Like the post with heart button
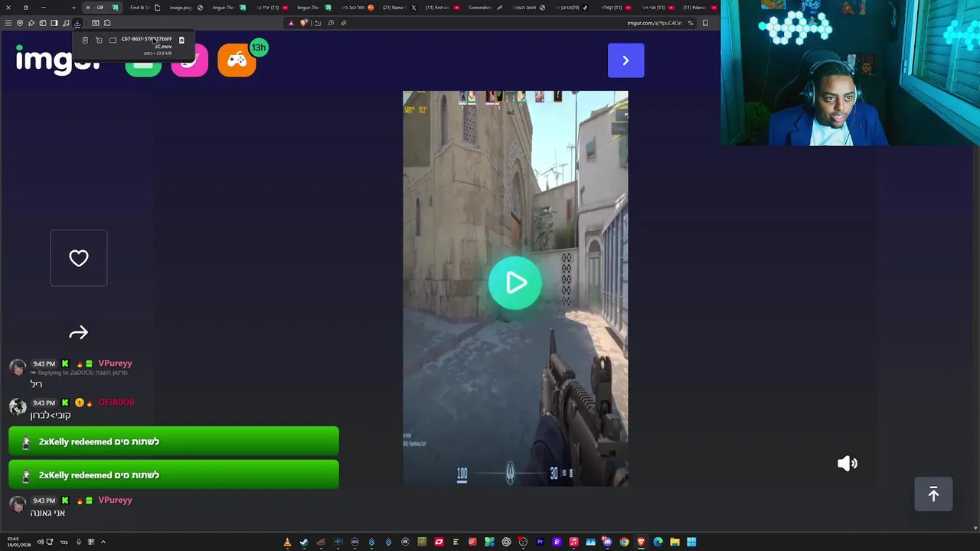The height and width of the screenshot is (551, 980). pos(79,258)
